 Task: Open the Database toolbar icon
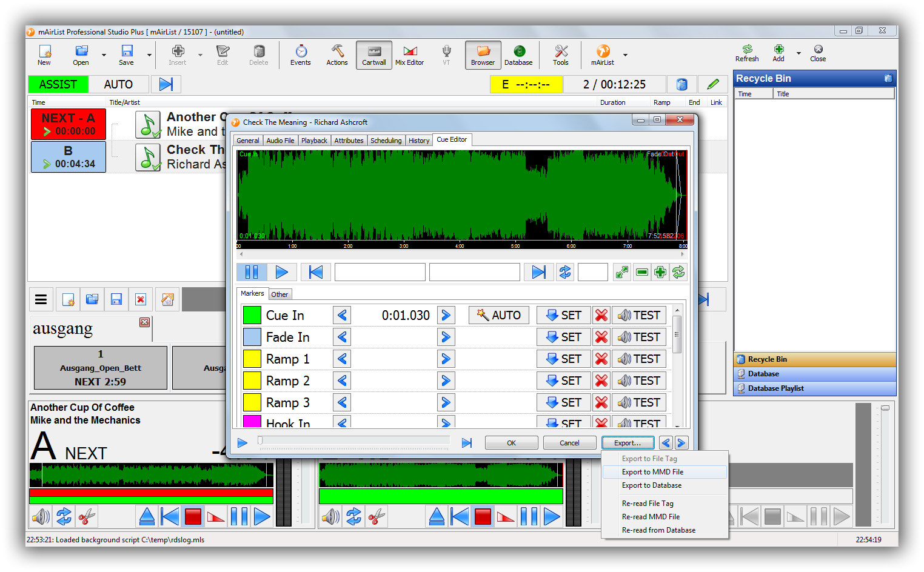click(519, 55)
